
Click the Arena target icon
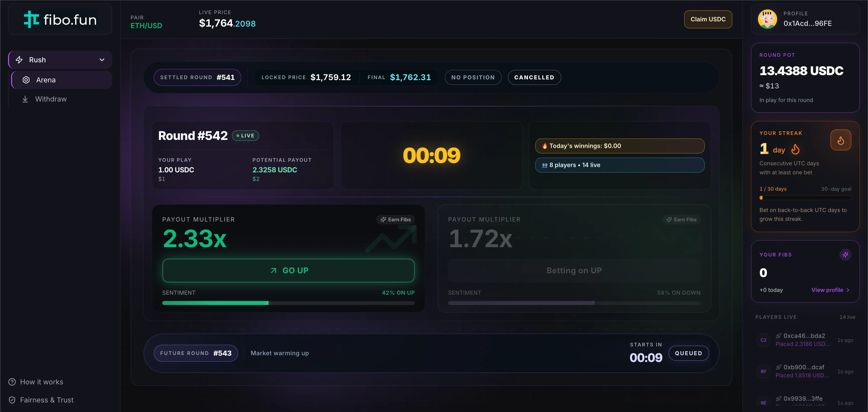[26, 80]
